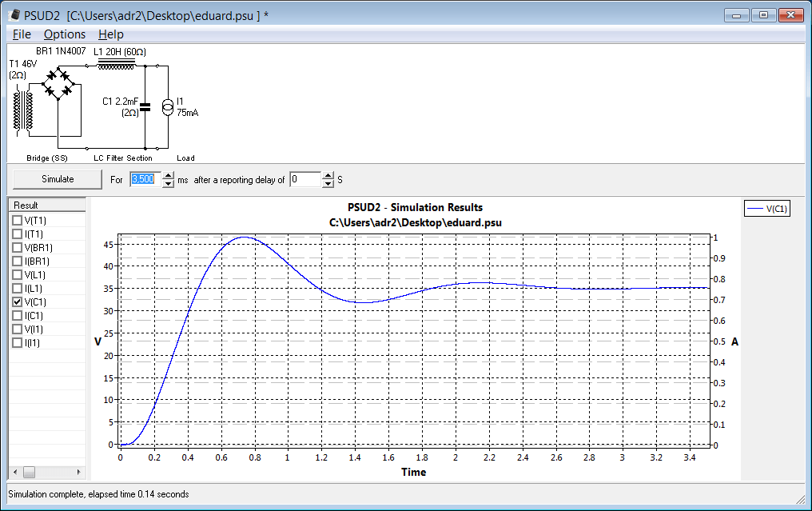
Task: Minimize the PSUD2 window
Action: [x=736, y=15]
